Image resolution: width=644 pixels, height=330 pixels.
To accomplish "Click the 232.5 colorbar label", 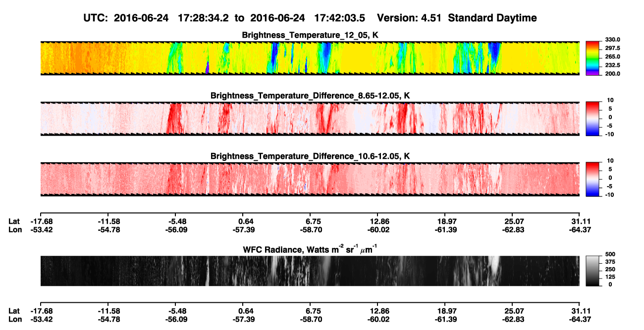I will 612,65.
